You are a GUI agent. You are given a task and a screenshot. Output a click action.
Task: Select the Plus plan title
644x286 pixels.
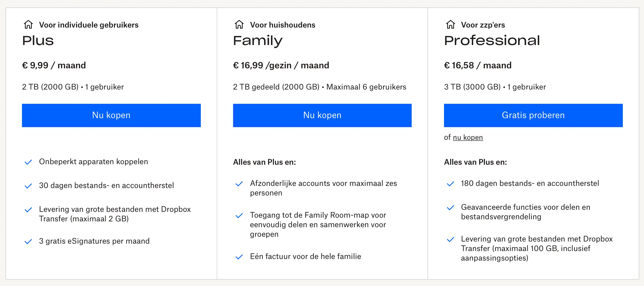(38, 41)
